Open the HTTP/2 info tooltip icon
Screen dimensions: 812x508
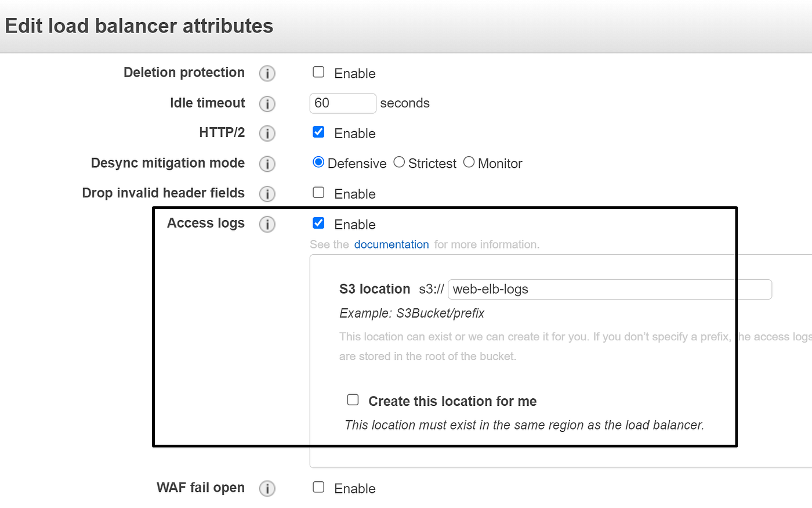click(x=267, y=133)
